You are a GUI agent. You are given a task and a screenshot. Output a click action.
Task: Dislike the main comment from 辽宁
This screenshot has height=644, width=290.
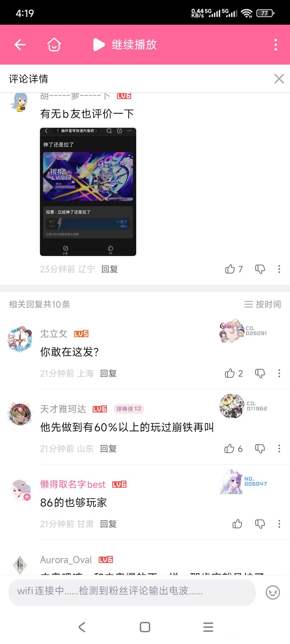(x=260, y=269)
